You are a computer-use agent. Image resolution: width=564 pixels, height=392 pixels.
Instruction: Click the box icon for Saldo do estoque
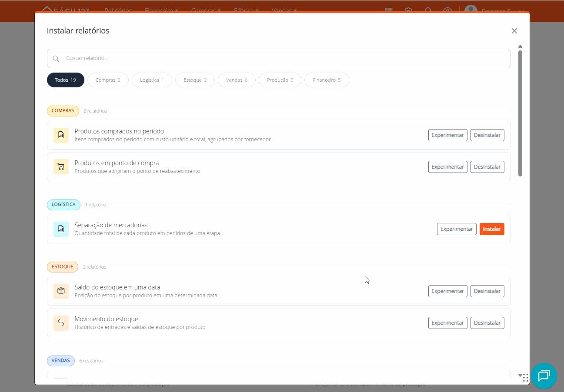click(61, 291)
